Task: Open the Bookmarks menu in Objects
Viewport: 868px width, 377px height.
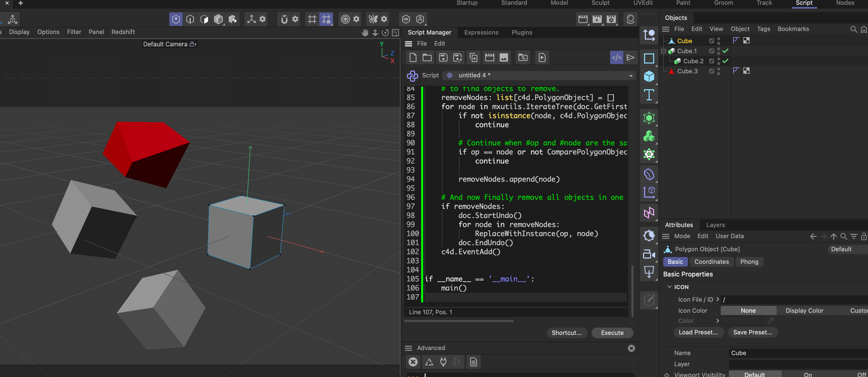Action: click(x=793, y=29)
